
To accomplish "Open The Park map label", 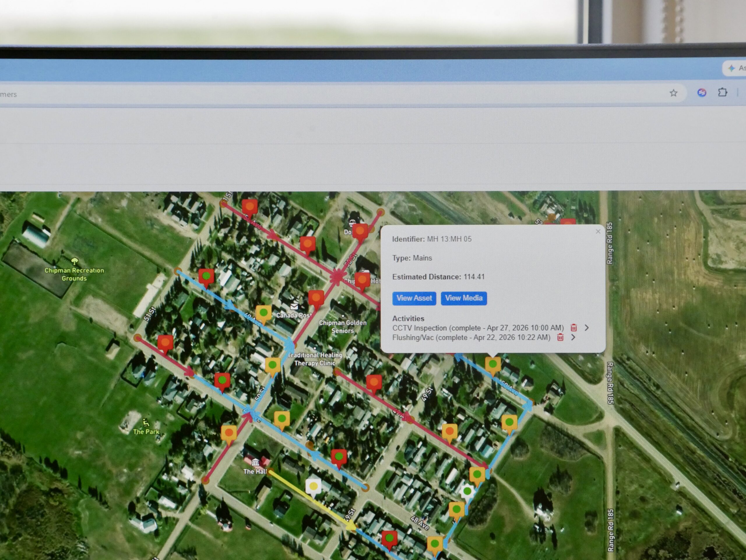I will point(146,432).
